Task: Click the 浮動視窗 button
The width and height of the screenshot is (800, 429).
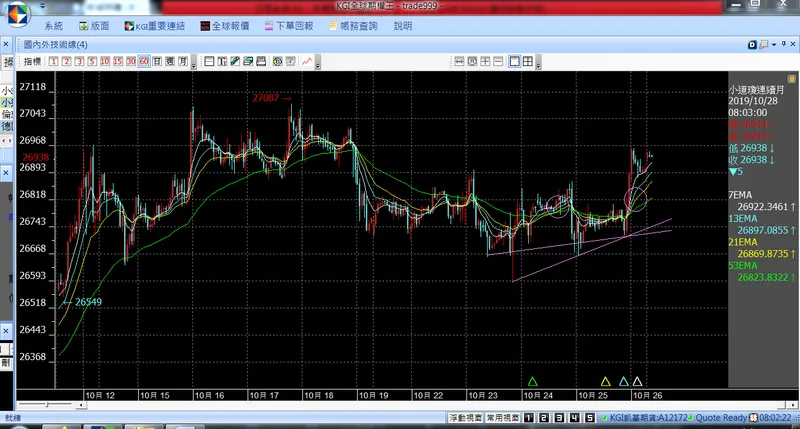Action: [465, 418]
